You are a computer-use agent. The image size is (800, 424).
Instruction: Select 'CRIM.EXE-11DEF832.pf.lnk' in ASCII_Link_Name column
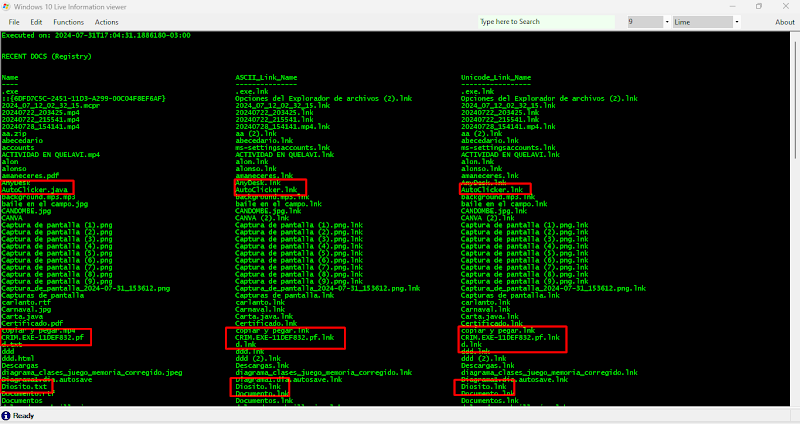[x=284, y=337]
